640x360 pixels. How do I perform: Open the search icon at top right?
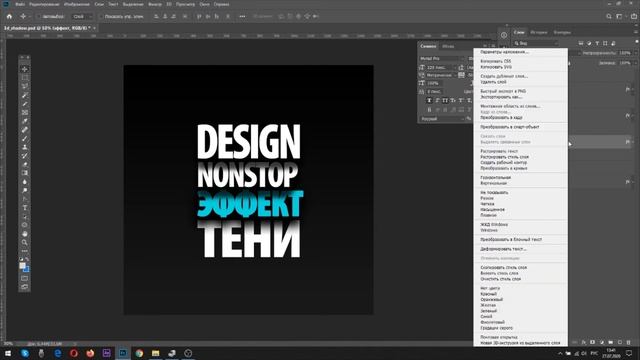[x=609, y=16]
